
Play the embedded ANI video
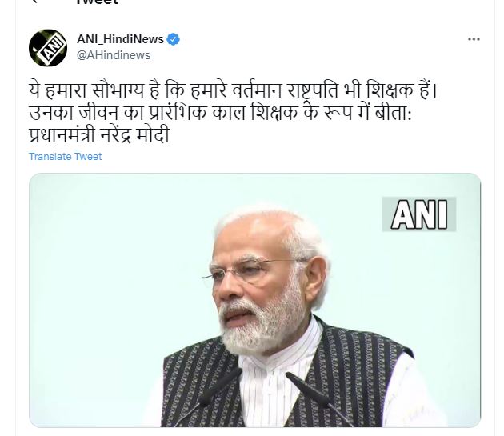point(255,300)
